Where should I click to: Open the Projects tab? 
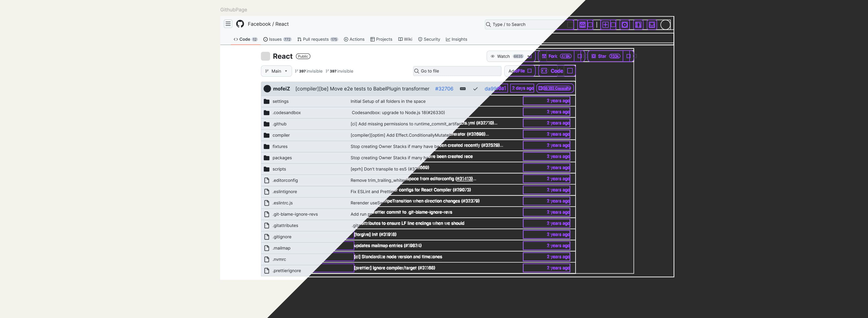381,39
